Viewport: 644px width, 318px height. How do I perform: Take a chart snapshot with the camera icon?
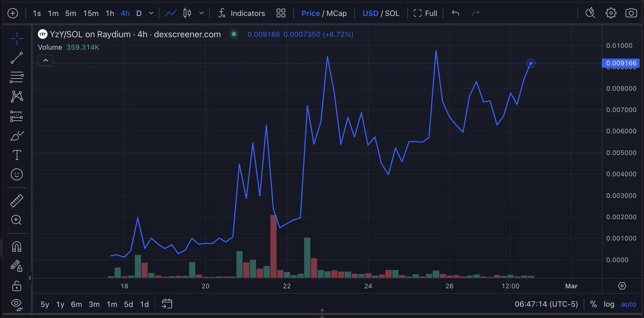(631, 13)
